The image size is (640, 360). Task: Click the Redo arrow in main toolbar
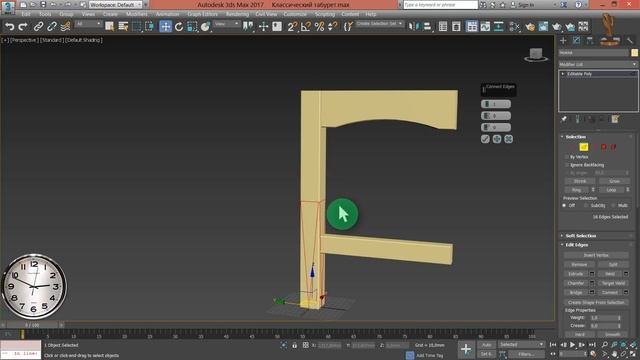tap(23, 27)
